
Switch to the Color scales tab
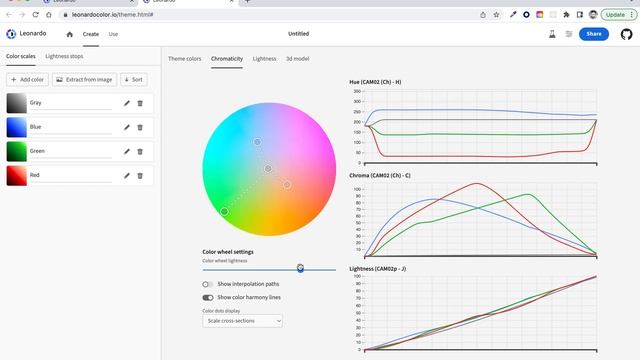coord(21,56)
